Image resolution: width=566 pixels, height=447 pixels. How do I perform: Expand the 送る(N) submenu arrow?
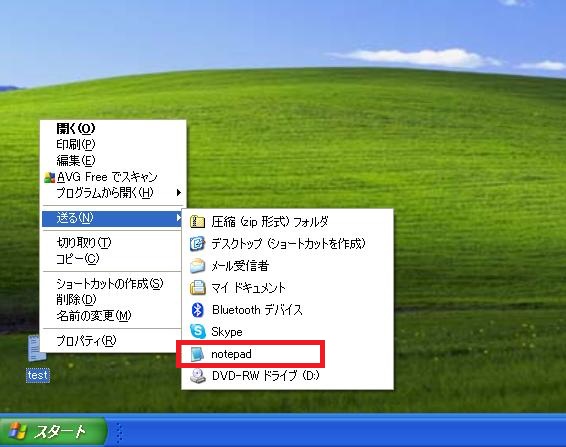click(x=178, y=218)
